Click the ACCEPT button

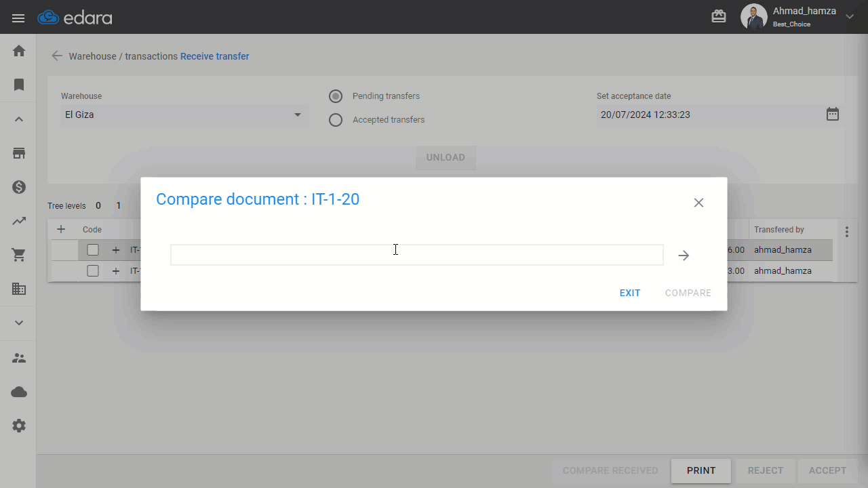[x=828, y=470]
